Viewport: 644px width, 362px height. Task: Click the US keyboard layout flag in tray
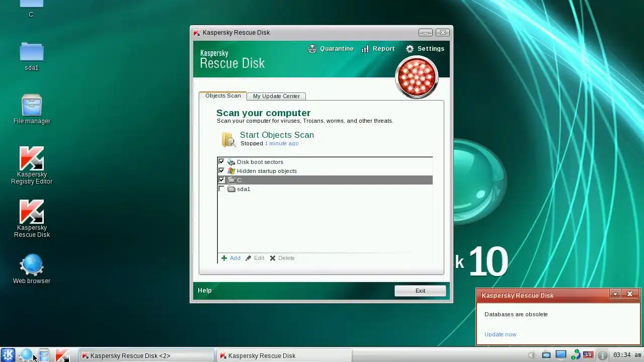(x=588, y=355)
